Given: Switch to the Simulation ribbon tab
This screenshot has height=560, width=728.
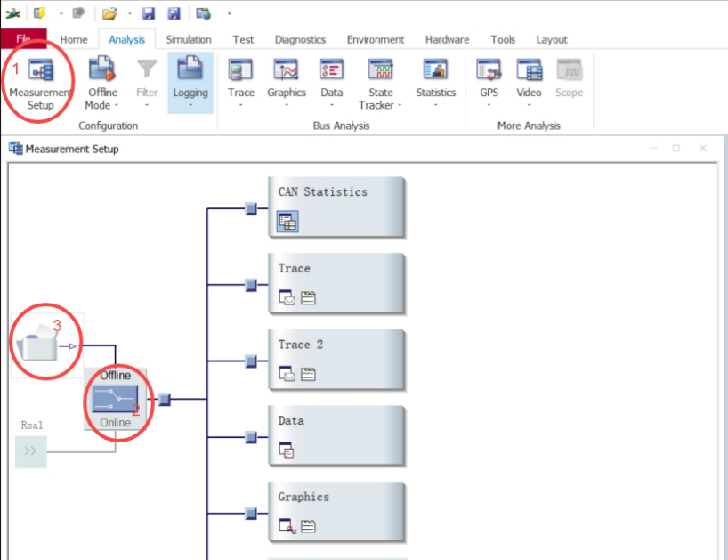Looking at the screenshot, I should pyautogui.click(x=188, y=39).
